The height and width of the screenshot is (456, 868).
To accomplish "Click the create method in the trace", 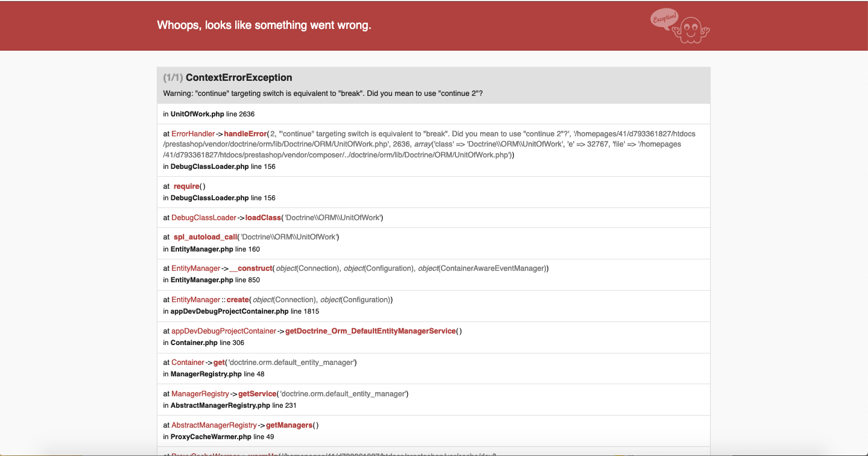I will [x=238, y=300].
